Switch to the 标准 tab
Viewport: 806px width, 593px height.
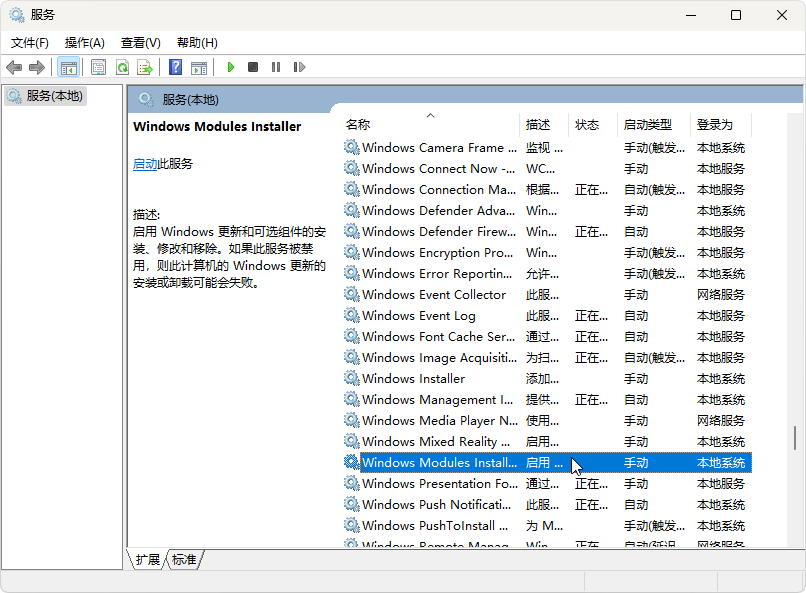[183, 560]
